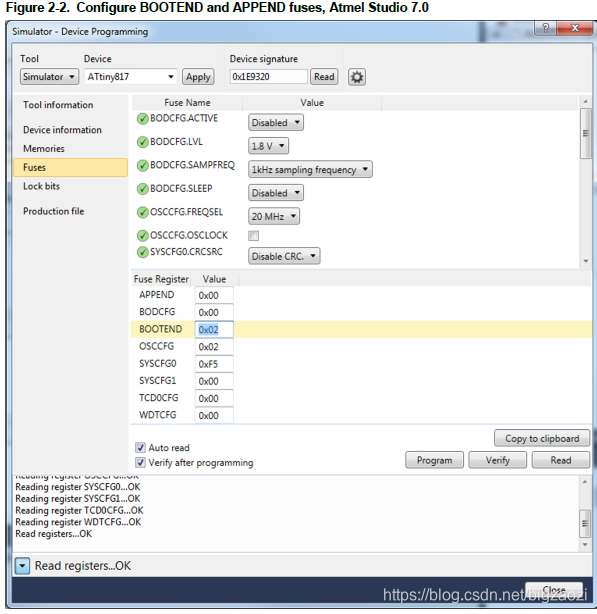
Task: Open the Tool dropdown showing Simulator
Action: tap(49, 77)
